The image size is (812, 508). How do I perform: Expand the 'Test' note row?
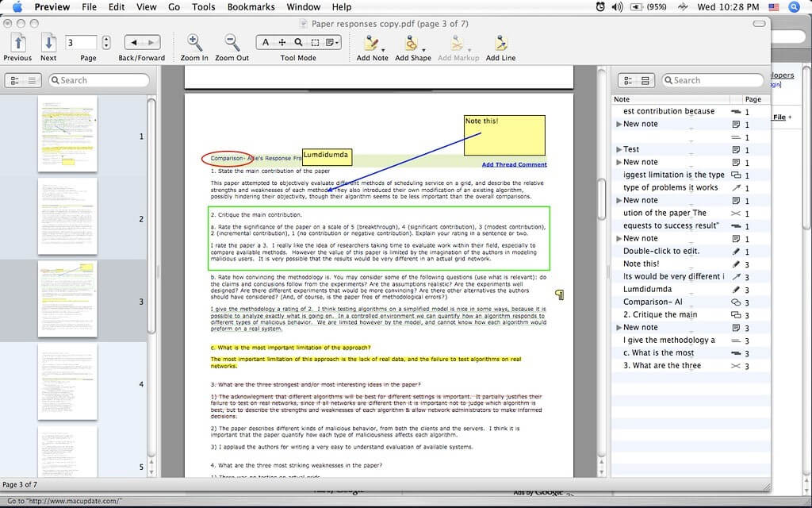coord(619,149)
